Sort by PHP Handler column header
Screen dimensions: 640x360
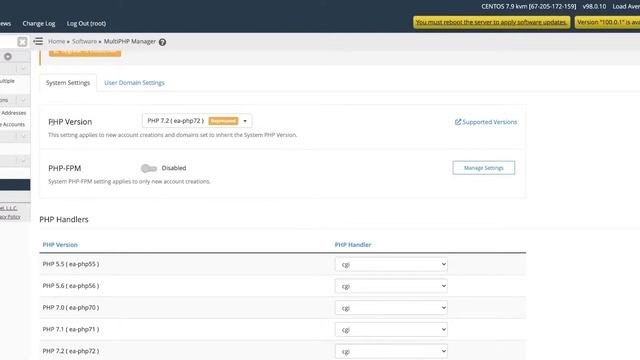click(x=353, y=244)
